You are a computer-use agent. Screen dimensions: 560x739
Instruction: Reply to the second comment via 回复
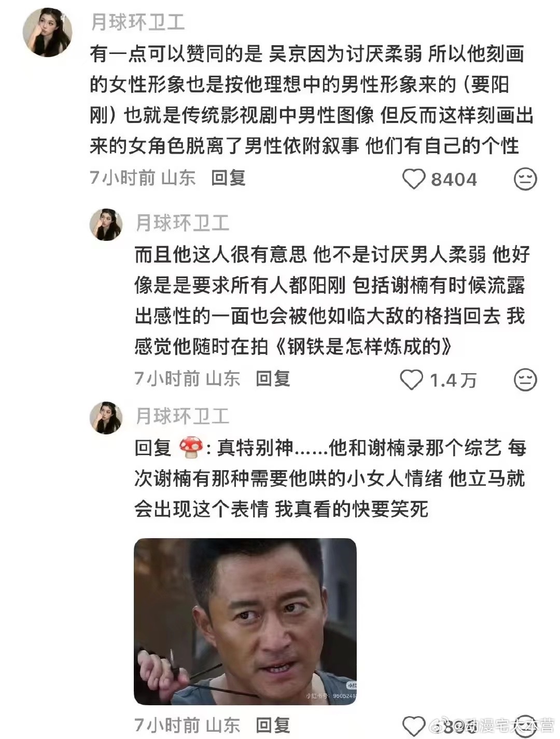click(x=273, y=378)
